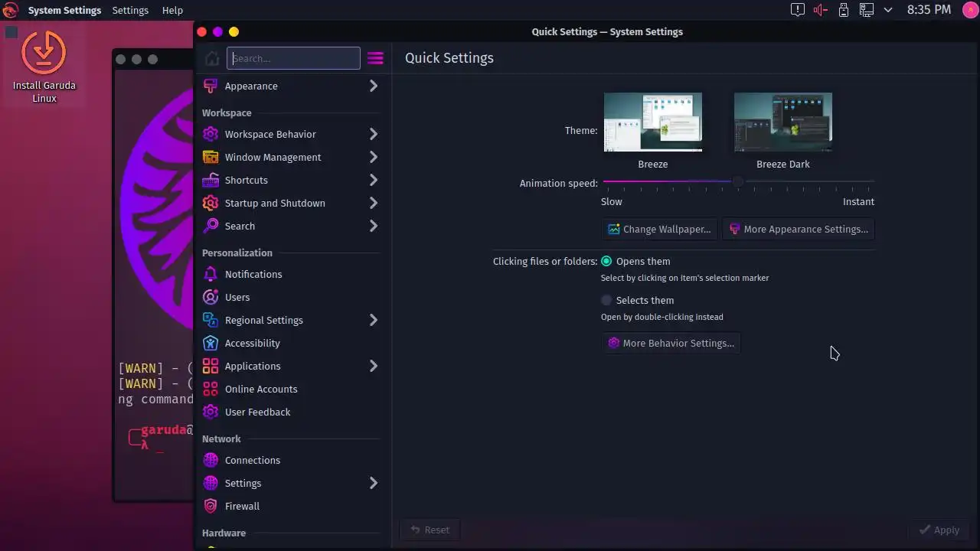The height and width of the screenshot is (551, 980).
Task: Click the Firewall shield icon
Action: click(x=210, y=506)
